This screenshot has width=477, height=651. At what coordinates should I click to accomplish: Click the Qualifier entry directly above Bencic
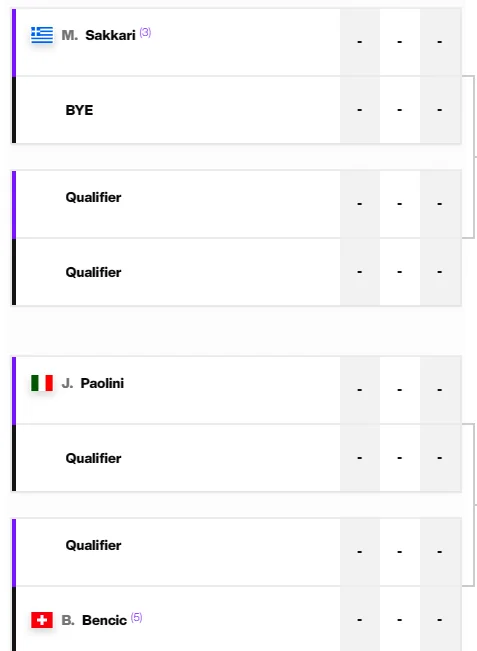click(x=93, y=545)
